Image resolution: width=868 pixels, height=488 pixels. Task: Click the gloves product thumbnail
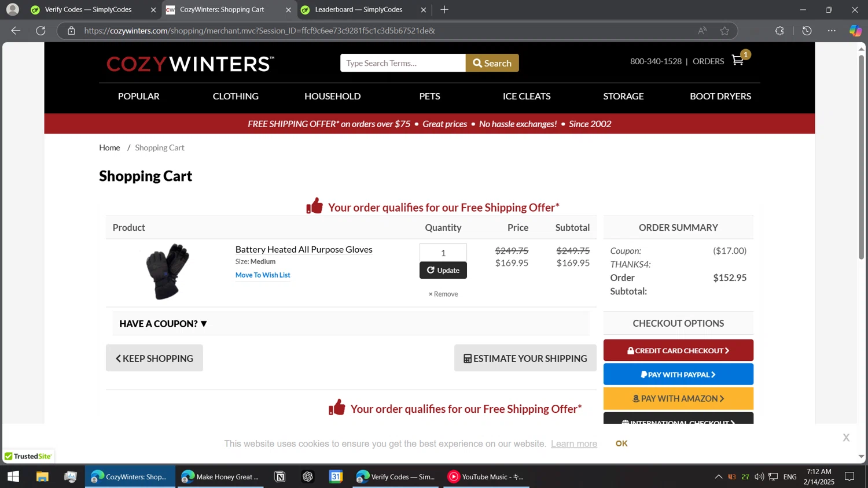point(168,271)
